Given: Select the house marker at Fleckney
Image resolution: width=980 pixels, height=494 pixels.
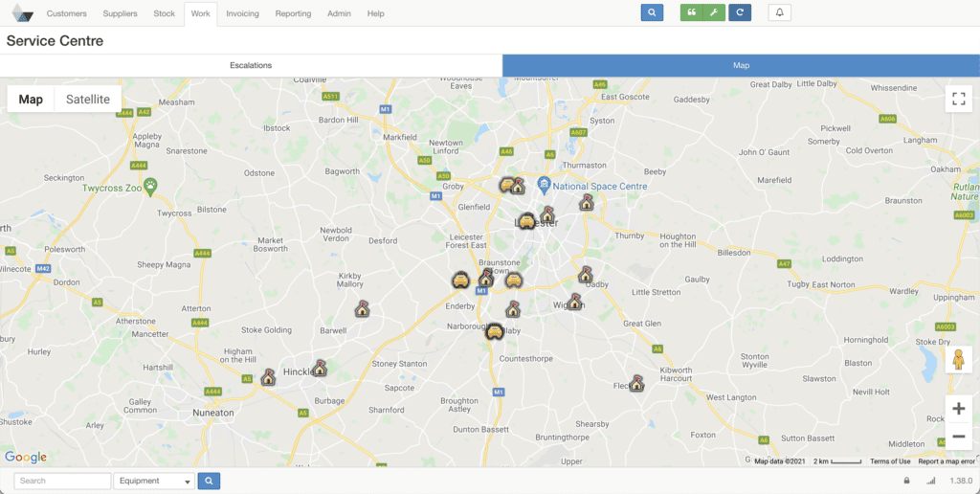Looking at the screenshot, I should click(636, 383).
